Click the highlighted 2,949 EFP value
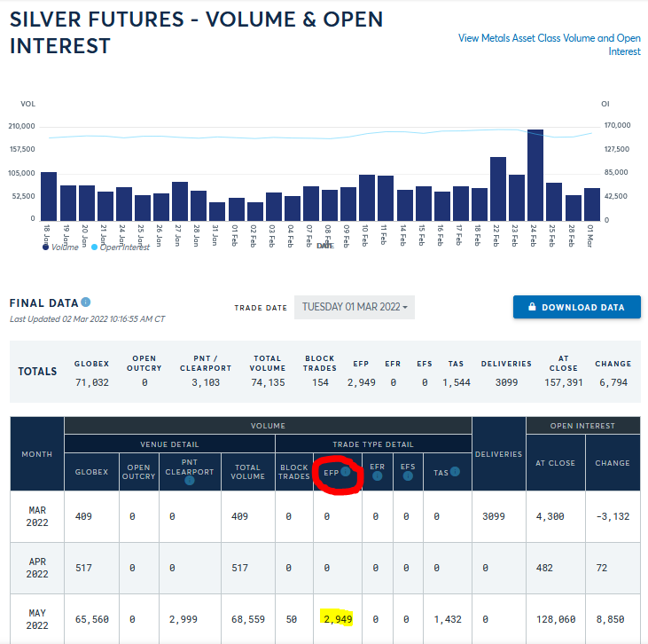This screenshot has width=648, height=644. [x=338, y=618]
